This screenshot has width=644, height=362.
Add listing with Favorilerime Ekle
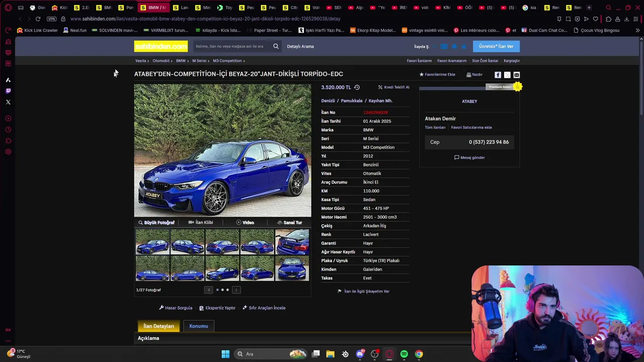click(x=437, y=74)
